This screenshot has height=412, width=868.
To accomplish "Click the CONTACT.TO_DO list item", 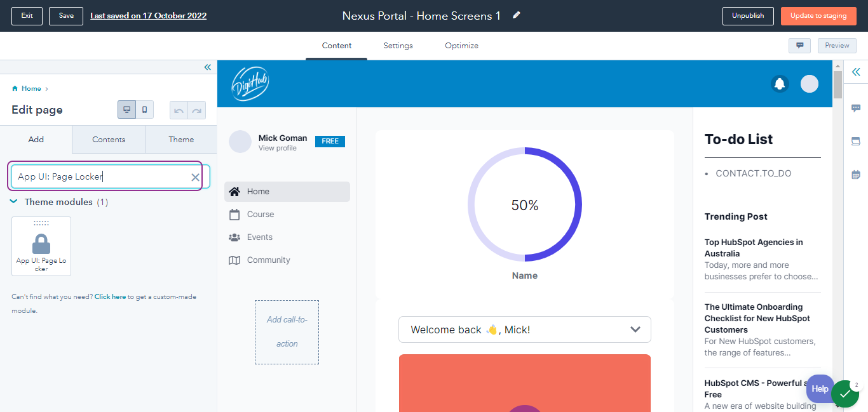I will tap(753, 173).
